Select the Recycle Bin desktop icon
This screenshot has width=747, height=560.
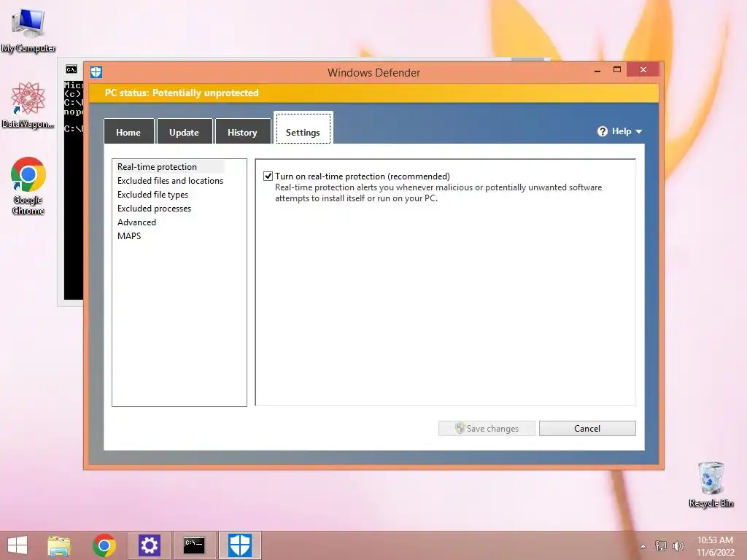pyautogui.click(x=711, y=485)
